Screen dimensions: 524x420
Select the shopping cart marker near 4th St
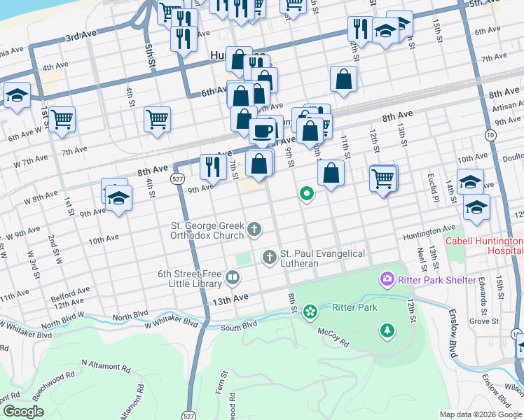[x=158, y=120]
